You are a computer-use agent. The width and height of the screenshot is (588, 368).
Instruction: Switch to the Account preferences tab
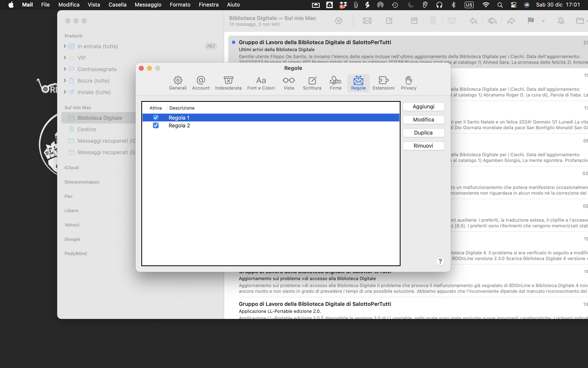pyautogui.click(x=201, y=83)
